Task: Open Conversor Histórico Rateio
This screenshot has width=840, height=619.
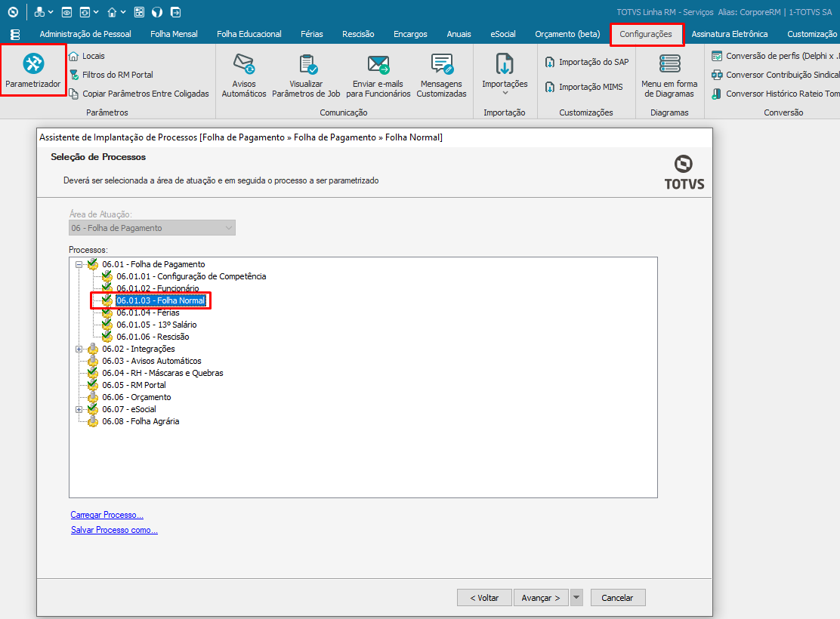Action: coord(775,93)
